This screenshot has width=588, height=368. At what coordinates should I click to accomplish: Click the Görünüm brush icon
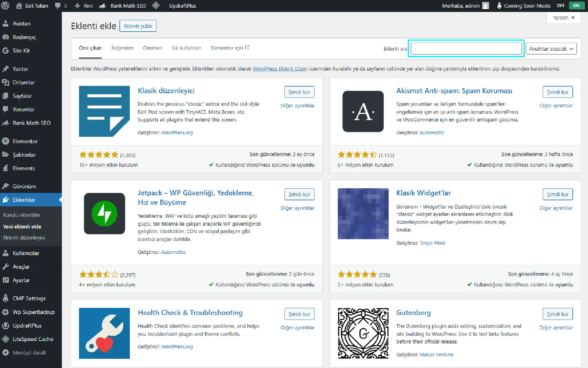tap(6, 186)
